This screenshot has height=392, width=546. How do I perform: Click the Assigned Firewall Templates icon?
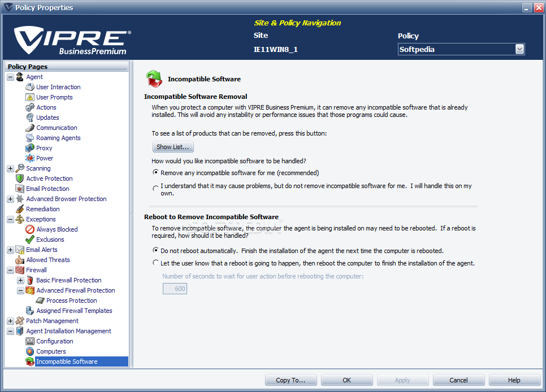(x=30, y=311)
